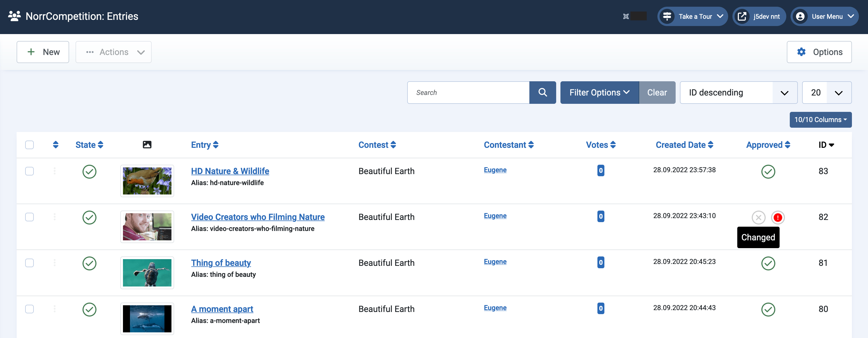Viewport: 868px width, 338px height.
Task: Toggle published state of HD Nature & Wildlife
Action: 89,172
